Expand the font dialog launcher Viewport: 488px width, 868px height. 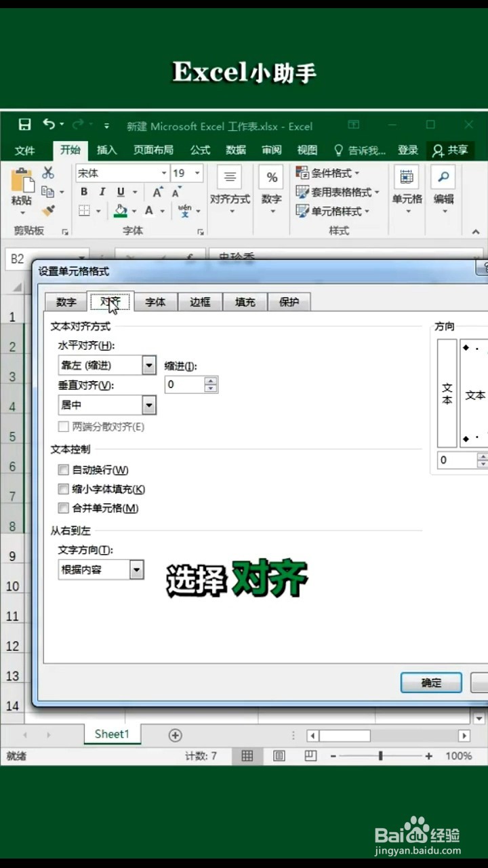point(201,232)
